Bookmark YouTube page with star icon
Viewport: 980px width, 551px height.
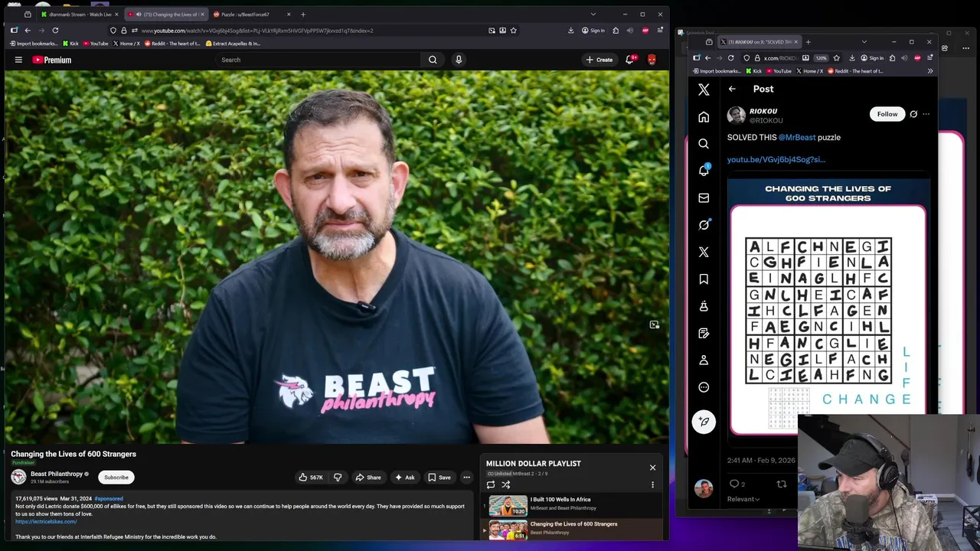[514, 31]
